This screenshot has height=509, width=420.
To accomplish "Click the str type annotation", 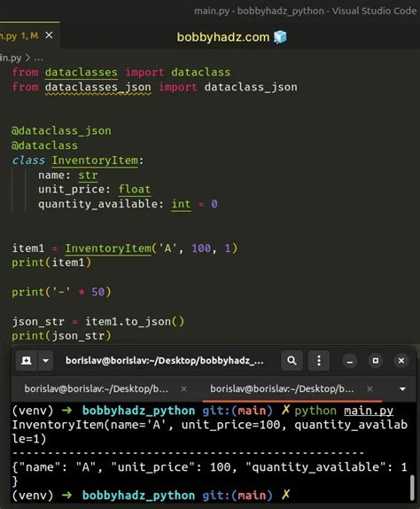I will coord(88,175).
